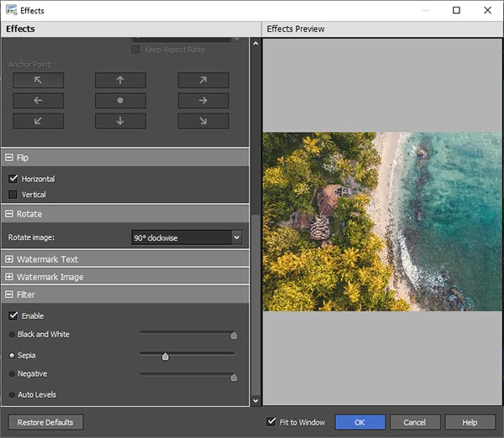This screenshot has width=504, height=438.
Task: Click the bottom-right anchor point arrow
Action: pos(203,121)
